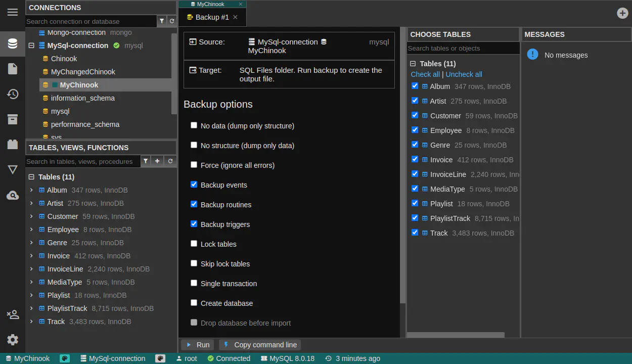Expand the Customer table node

click(31, 216)
